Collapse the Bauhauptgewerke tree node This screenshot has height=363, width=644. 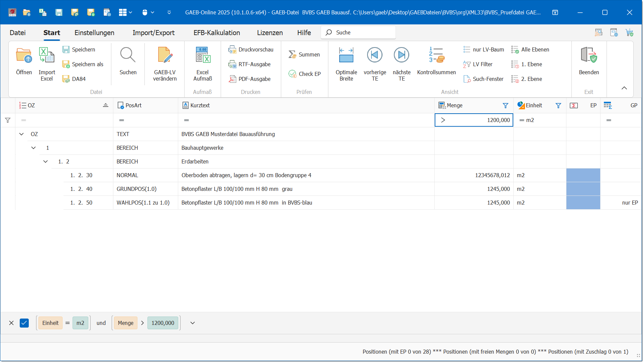[x=33, y=148]
